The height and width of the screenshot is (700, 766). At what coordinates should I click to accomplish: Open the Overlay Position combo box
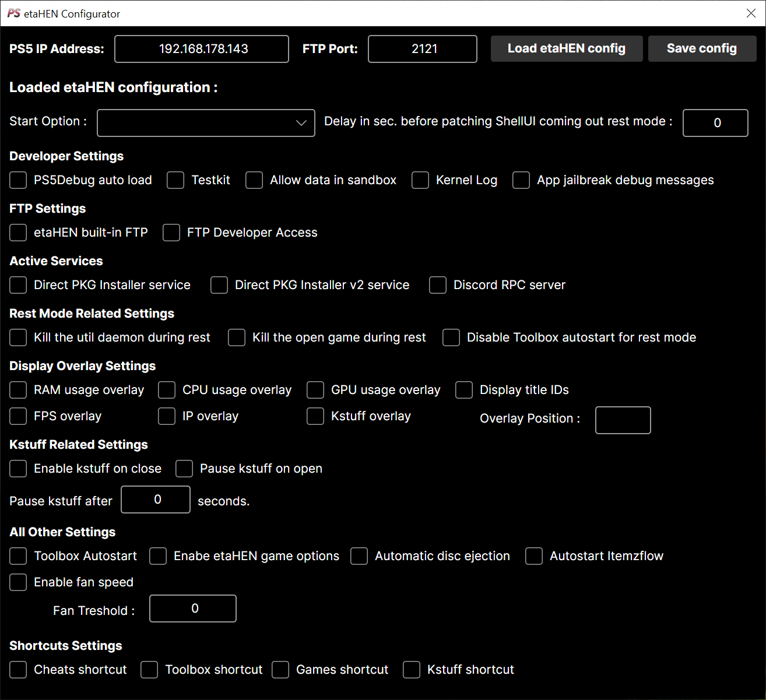click(x=623, y=420)
